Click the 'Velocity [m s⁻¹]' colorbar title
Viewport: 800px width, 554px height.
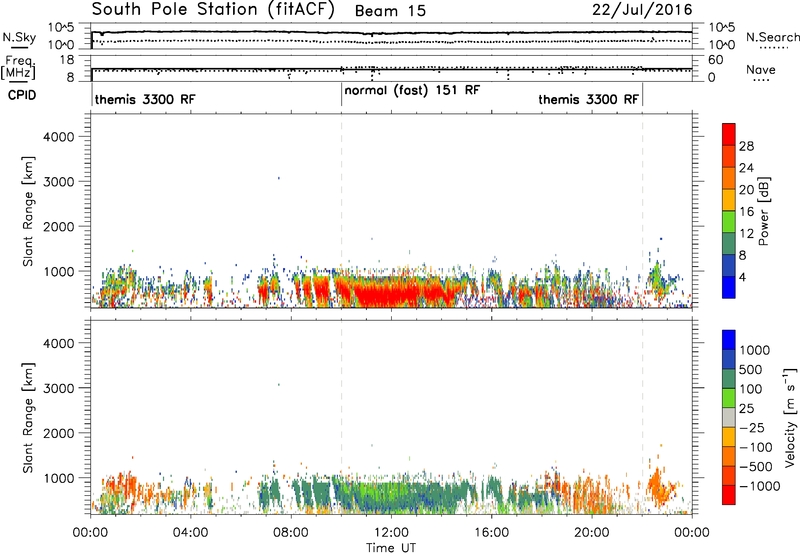(x=790, y=417)
